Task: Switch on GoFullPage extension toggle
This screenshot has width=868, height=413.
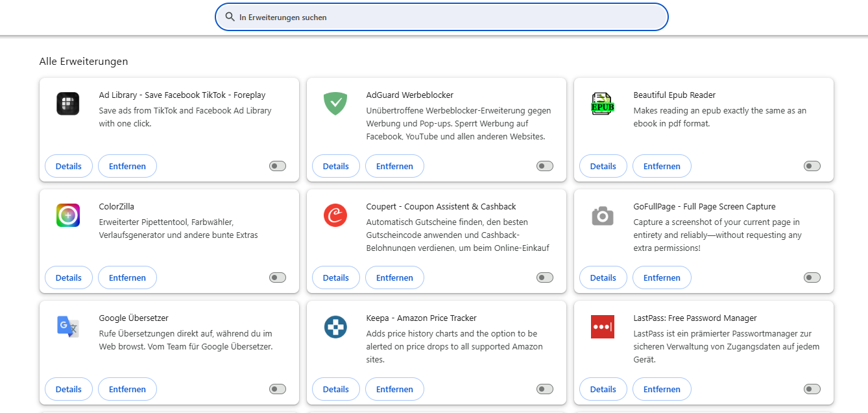Action: coord(812,277)
